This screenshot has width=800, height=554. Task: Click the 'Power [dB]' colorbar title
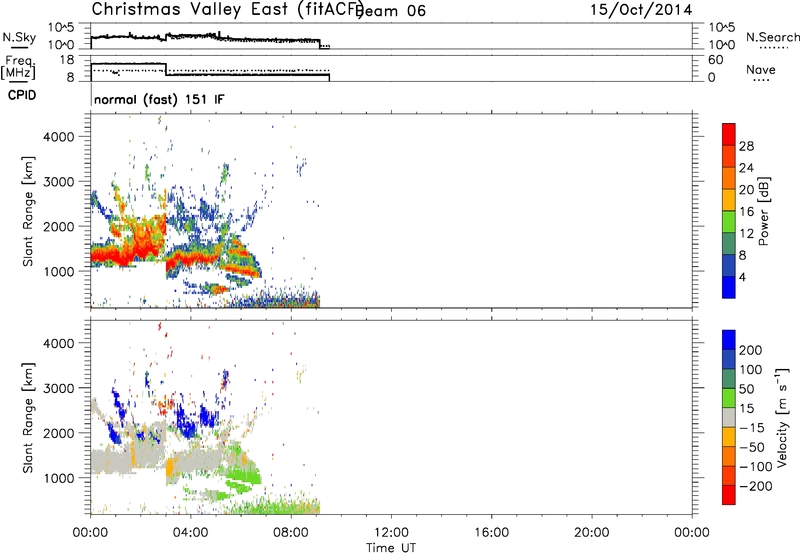(764, 211)
